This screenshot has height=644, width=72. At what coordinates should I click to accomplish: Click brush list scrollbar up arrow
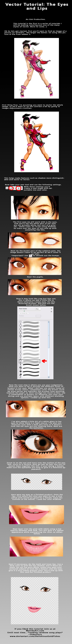[49, 322]
